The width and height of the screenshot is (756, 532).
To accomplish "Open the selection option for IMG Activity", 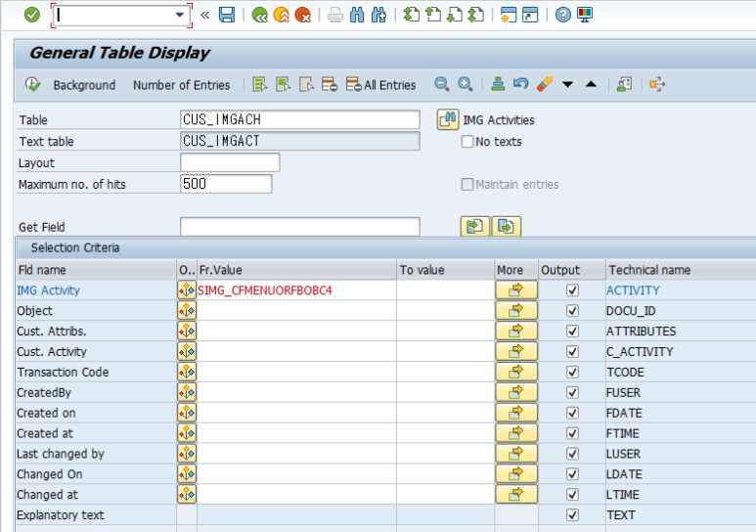I will tap(187, 290).
